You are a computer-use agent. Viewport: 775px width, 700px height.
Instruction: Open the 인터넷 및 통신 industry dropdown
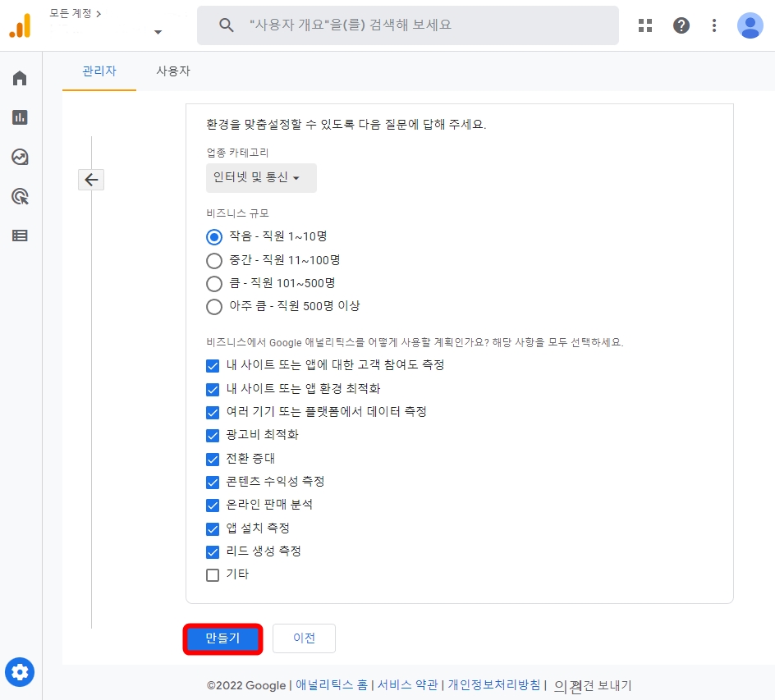pyautogui.click(x=261, y=178)
